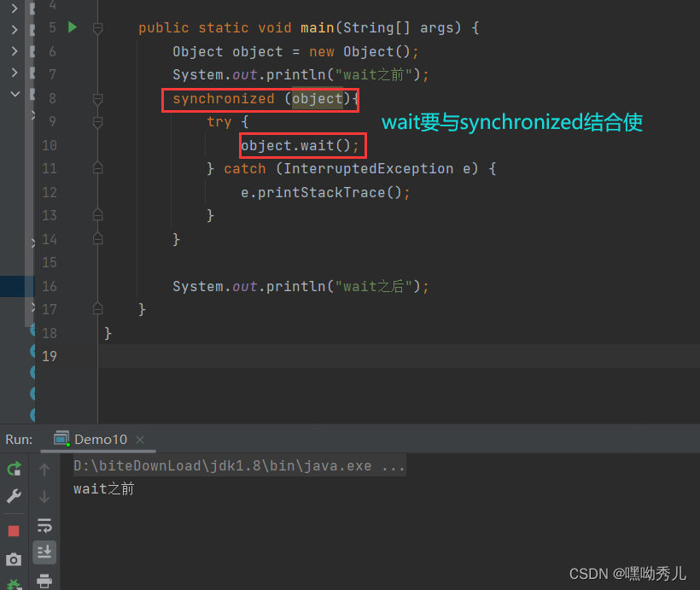
Task: Run main method from line 5 gutter arrow
Action: pyautogui.click(x=72, y=26)
